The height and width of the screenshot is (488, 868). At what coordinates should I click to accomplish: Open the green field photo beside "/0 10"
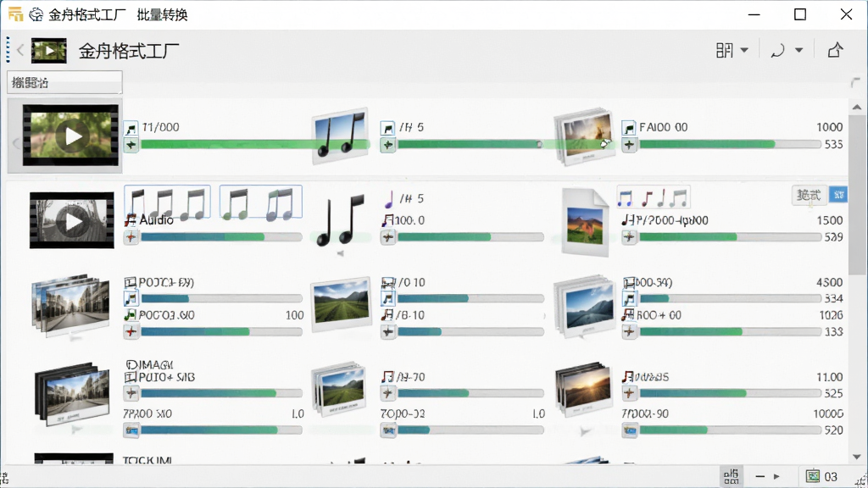pyautogui.click(x=341, y=304)
